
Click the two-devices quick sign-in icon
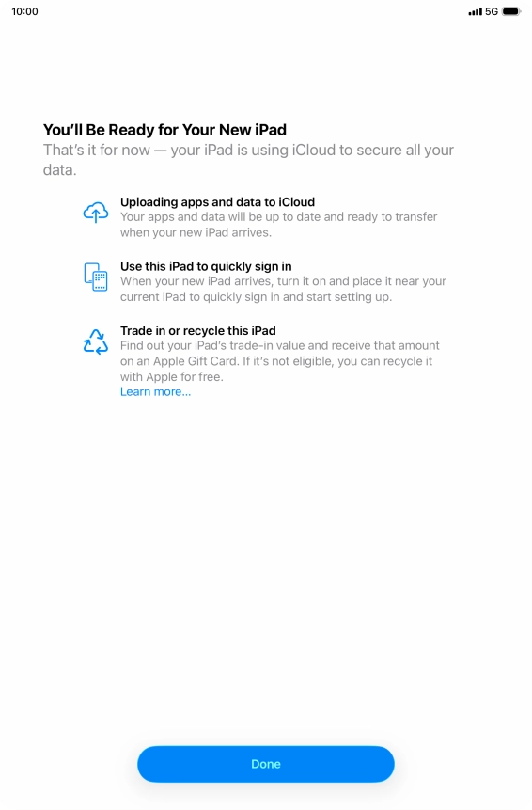pyautogui.click(x=96, y=277)
